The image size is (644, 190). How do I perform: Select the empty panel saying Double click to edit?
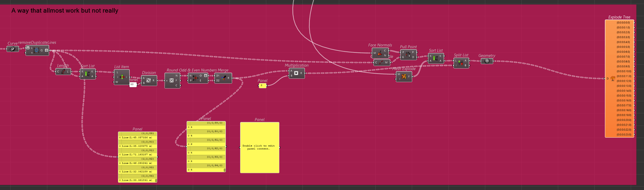pos(260,147)
